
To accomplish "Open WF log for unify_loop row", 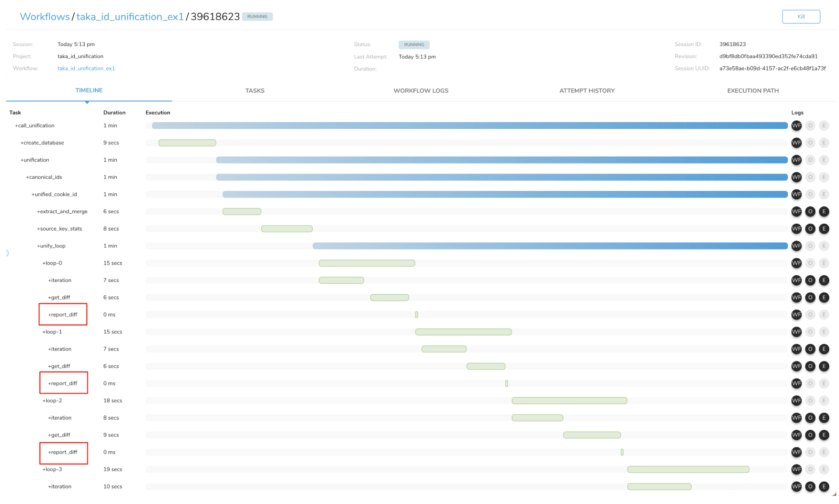I will coord(796,246).
